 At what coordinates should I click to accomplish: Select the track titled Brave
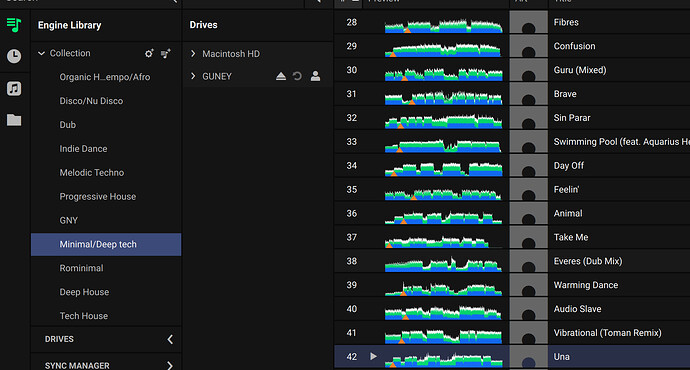coord(565,94)
